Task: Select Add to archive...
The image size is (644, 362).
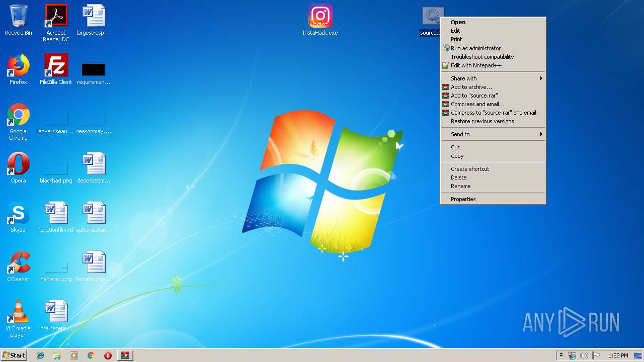Action: click(493, 87)
